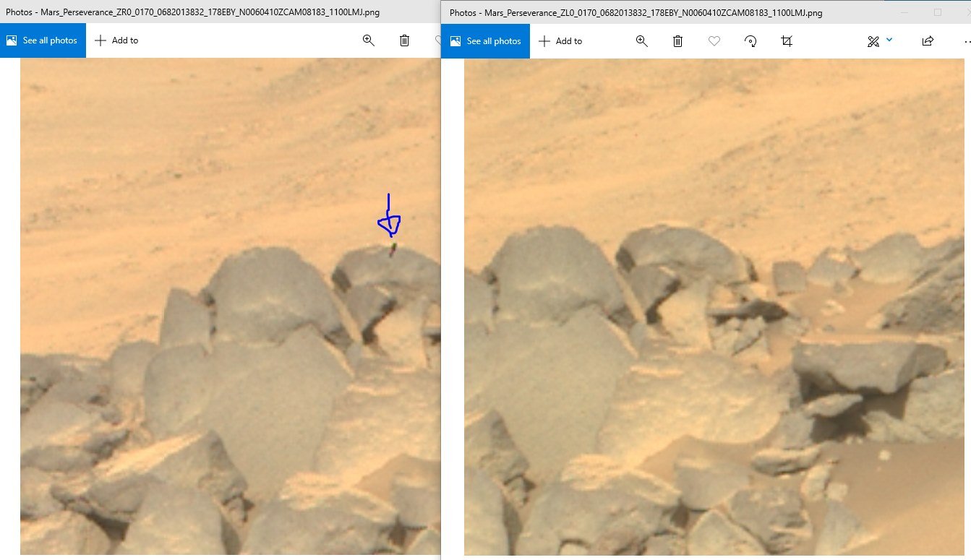The width and height of the screenshot is (971, 560).
Task: Click the rotate icon in the right window
Action: (750, 41)
